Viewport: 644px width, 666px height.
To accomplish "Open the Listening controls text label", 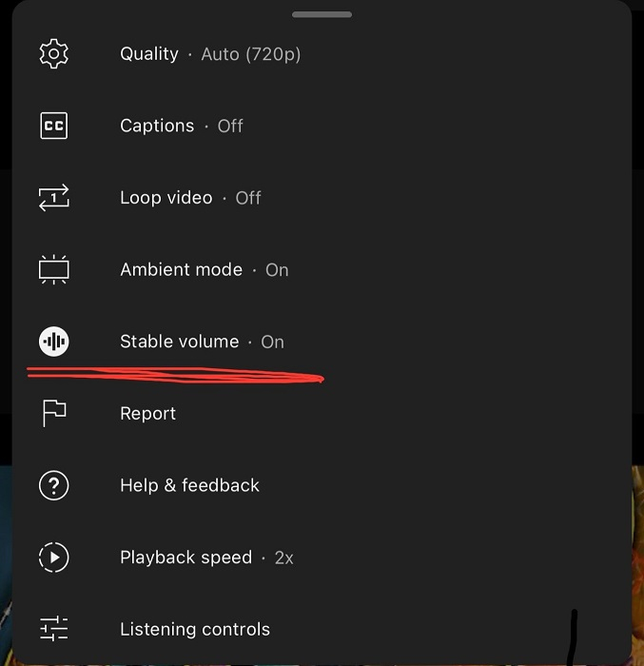I will click(195, 629).
